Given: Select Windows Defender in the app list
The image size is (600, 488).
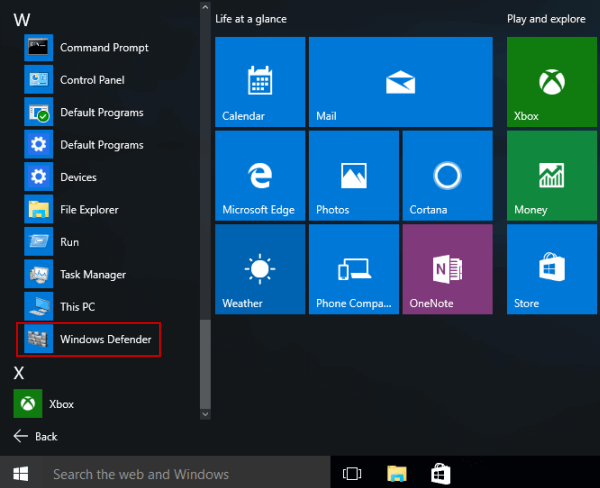Looking at the screenshot, I should point(90,340).
